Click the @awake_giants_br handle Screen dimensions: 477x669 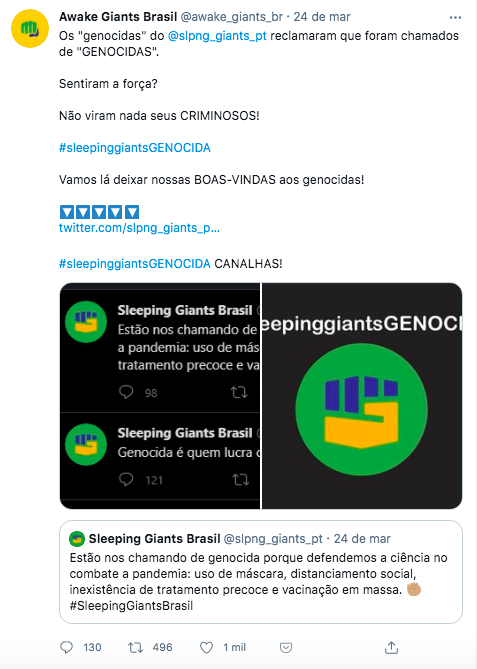232,17
